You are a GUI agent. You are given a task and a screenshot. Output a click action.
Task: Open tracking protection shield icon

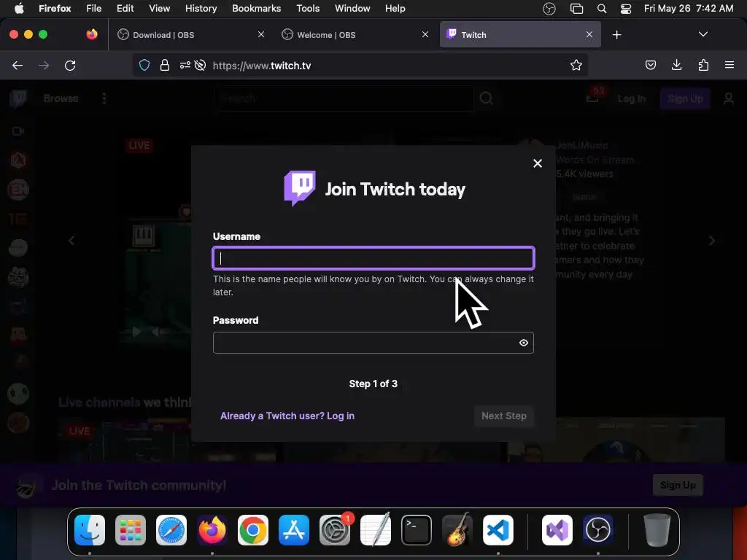pos(144,65)
